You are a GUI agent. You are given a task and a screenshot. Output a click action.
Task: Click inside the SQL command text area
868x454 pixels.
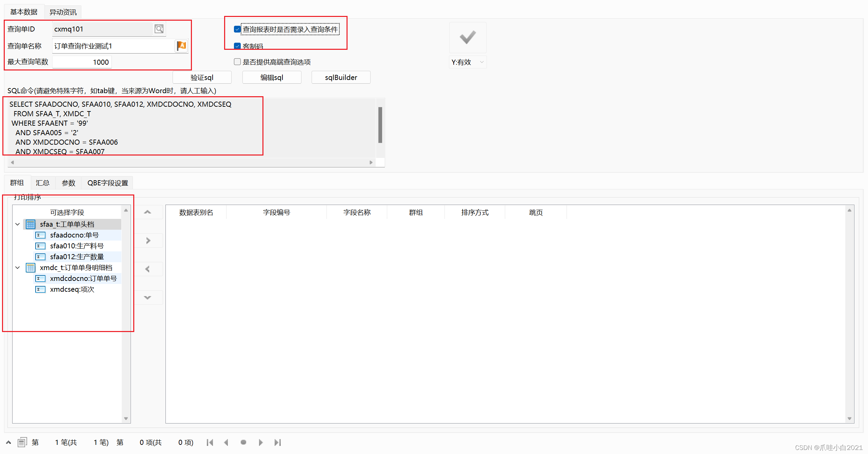[192, 128]
